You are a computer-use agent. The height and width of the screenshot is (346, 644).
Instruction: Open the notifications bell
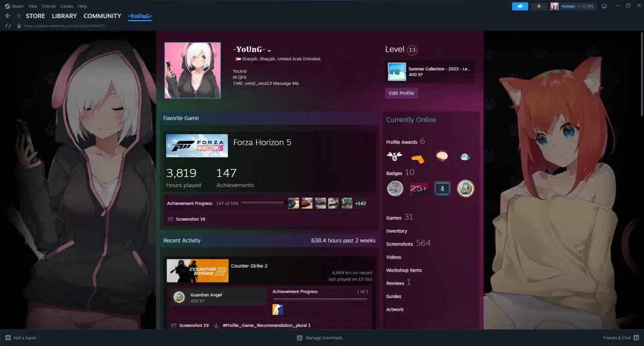point(539,6)
